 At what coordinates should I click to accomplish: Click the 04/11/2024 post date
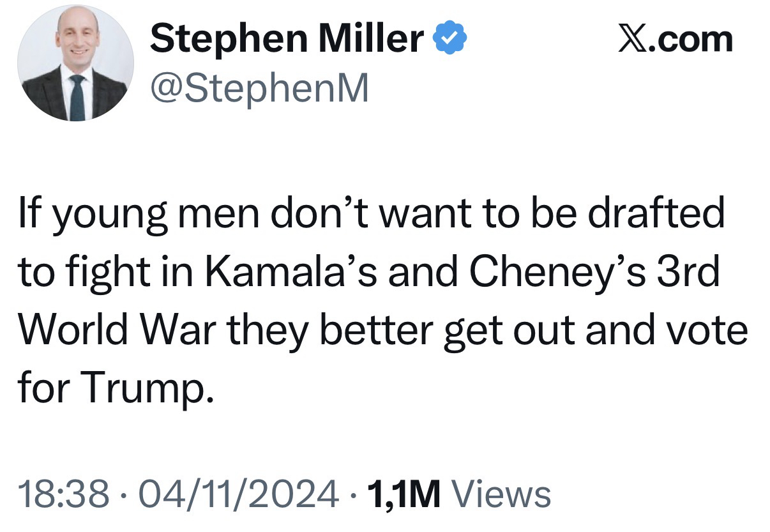(x=232, y=494)
